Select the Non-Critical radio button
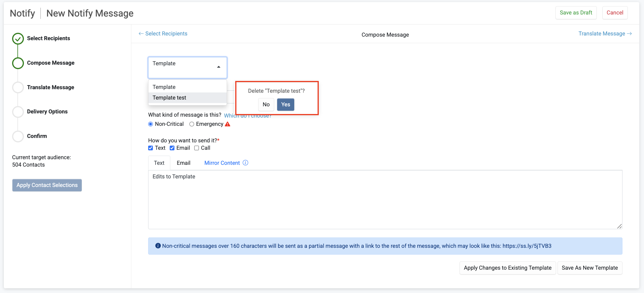 pos(151,124)
